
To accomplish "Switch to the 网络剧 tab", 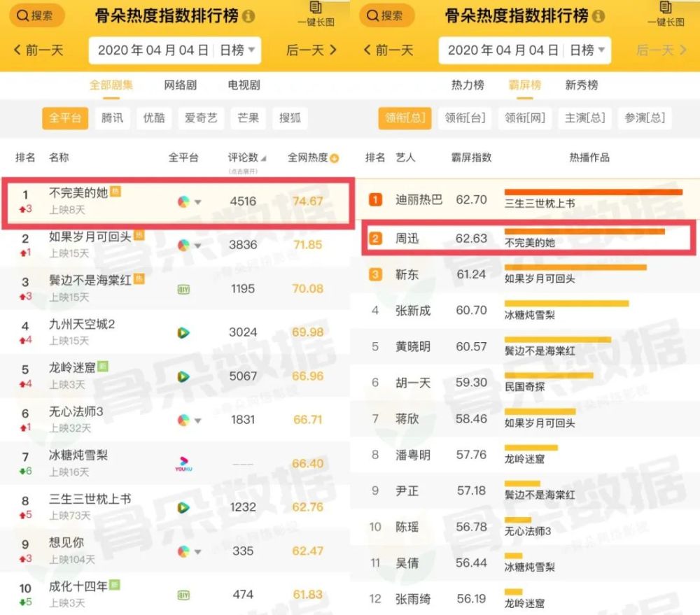I will pyautogui.click(x=181, y=85).
